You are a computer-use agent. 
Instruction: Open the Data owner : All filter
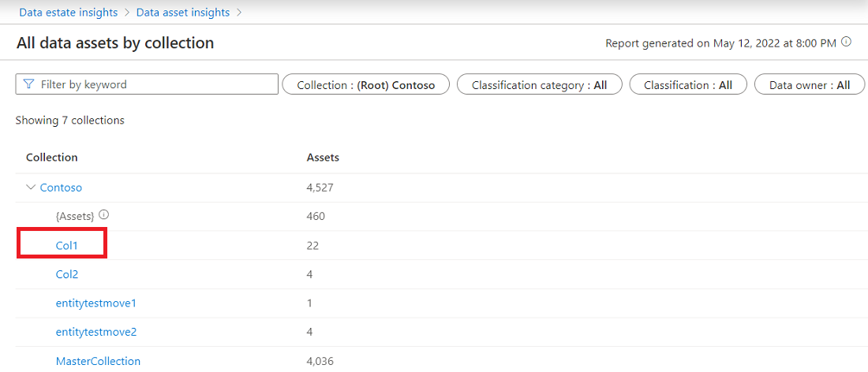(x=809, y=85)
